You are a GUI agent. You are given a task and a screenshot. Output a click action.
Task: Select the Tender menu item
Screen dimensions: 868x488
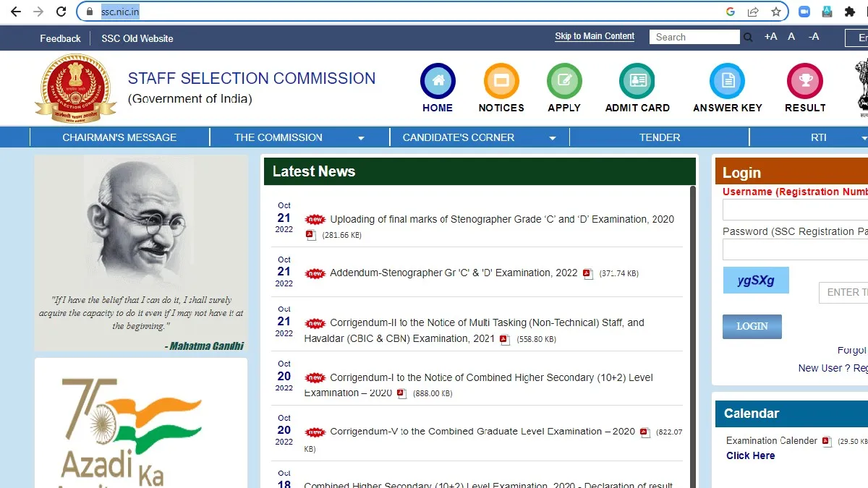click(x=660, y=137)
